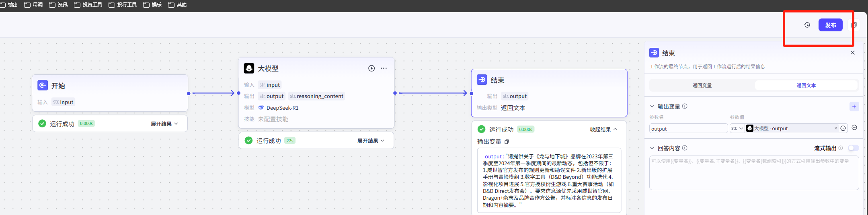Click the variable selector icon for output value

point(843,129)
